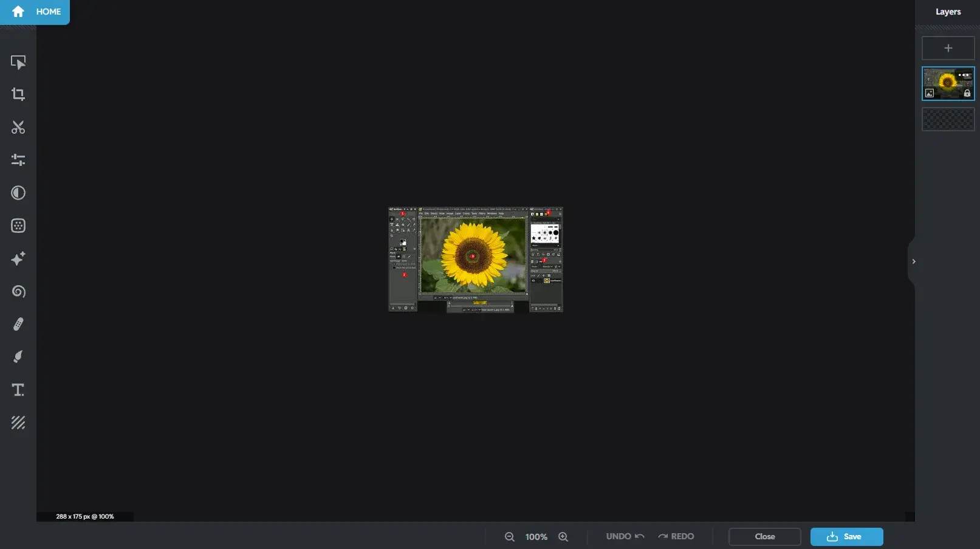Select the Arrange tool in the sidebar
Image resolution: width=980 pixels, height=549 pixels.
coord(18,63)
